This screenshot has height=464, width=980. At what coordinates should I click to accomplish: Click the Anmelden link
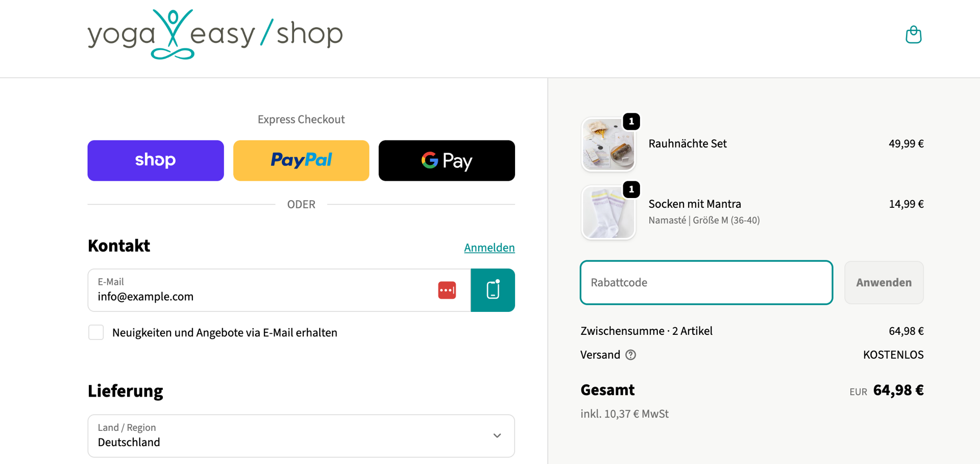pyautogui.click(x=489, y=248)
